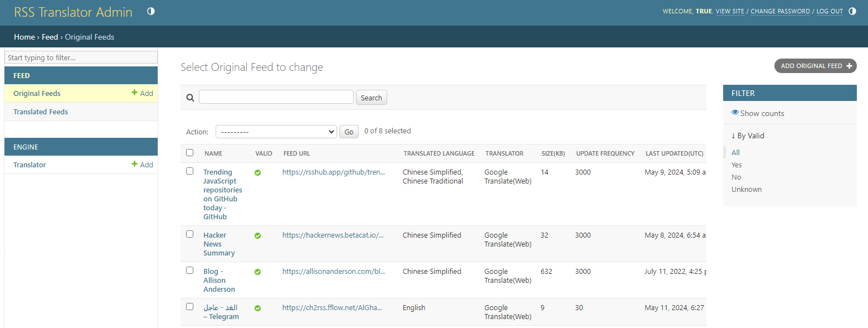Screen dimensions: 868x328
Task: Open Translated Feeds in sidebar
Action: 41,112
